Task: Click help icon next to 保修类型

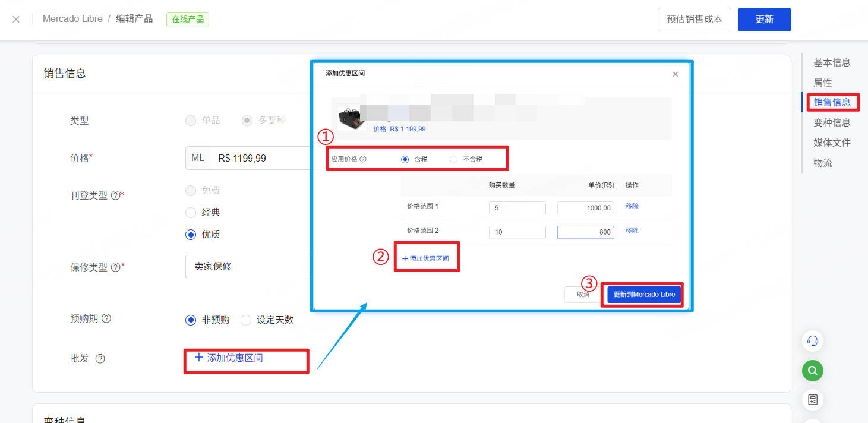Action: point(116,267)
